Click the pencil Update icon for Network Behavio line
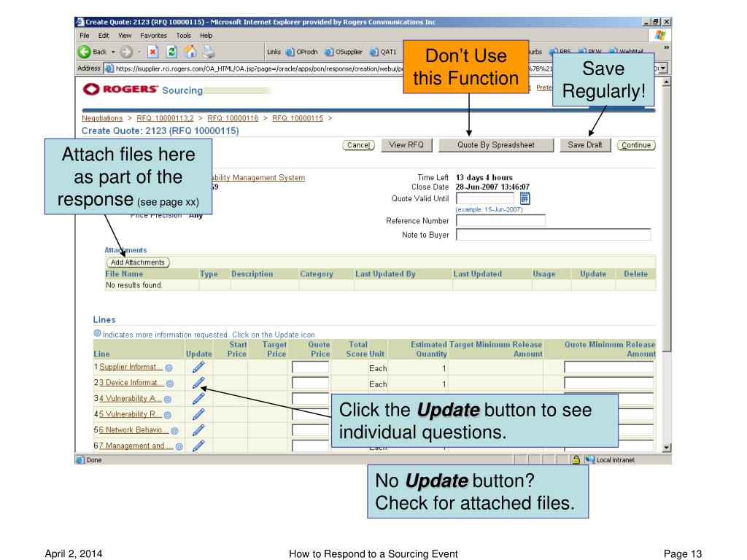Screen dimensions: 747x560 tap(198, 430)
